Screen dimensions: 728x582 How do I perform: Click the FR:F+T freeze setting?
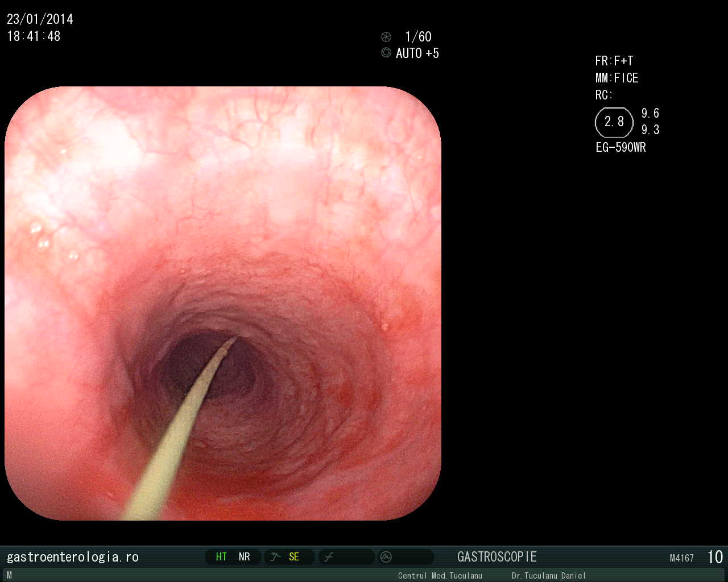(614, 61)
